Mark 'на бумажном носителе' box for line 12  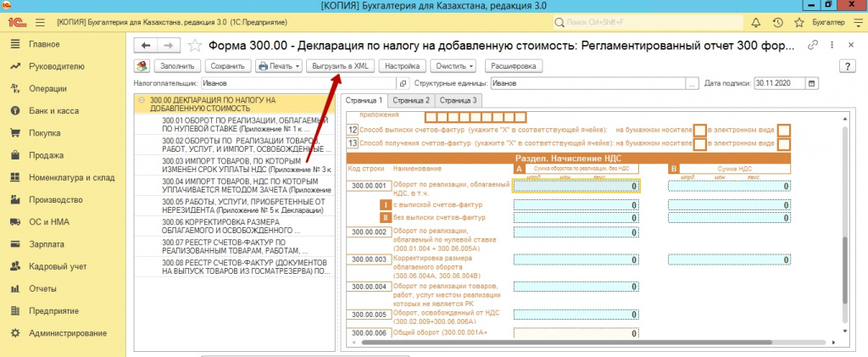(699, 130)
